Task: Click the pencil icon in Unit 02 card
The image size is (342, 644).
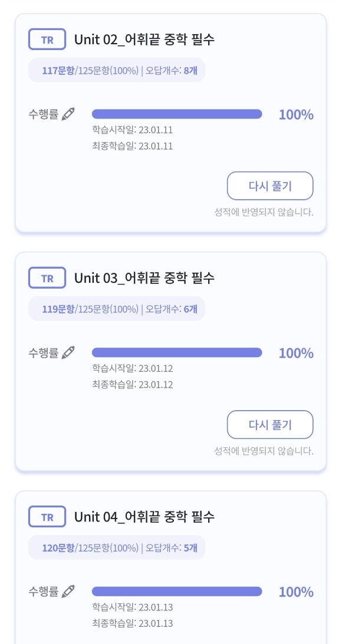Action: (68, 114)
